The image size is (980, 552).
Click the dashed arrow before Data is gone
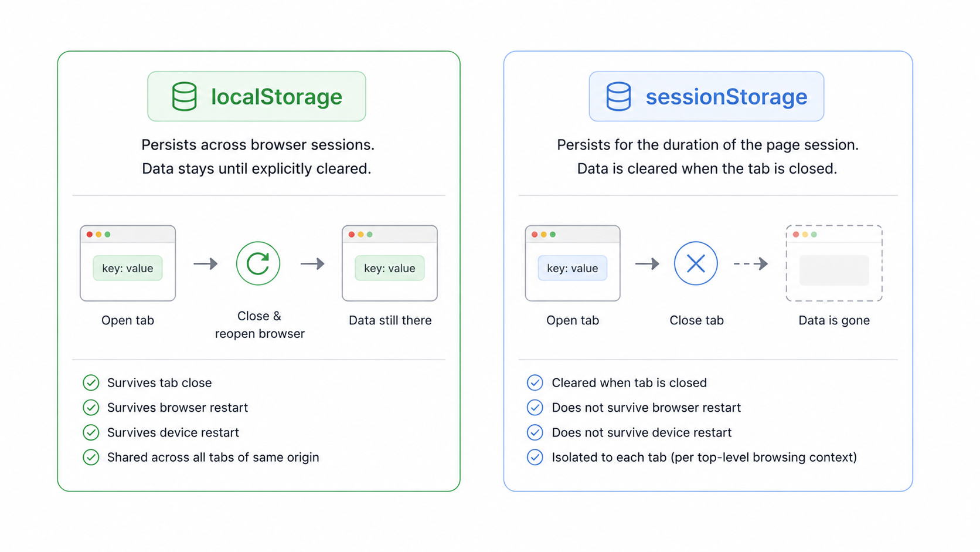click(x=751, y=264)
